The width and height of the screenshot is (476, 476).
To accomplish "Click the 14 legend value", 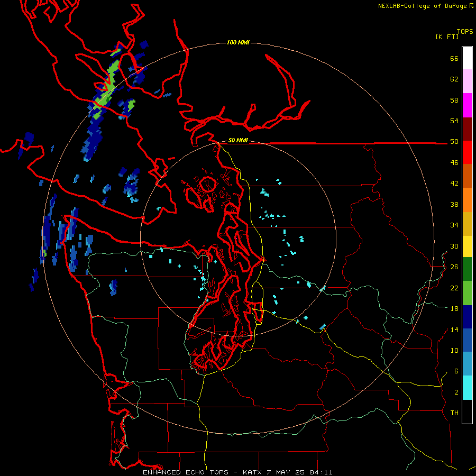I will (x=454, y=329).
